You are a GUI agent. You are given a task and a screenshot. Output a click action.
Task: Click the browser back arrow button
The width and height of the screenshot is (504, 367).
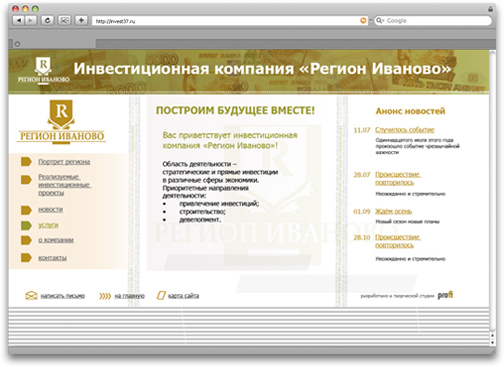pos(19,20)
